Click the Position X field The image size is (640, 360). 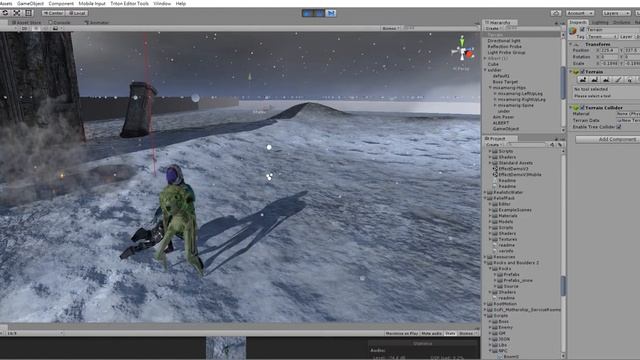[609, 51]
